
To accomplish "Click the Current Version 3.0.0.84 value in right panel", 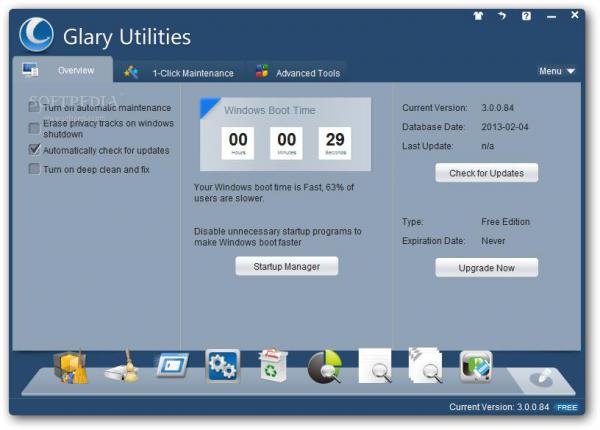I will point(497,108).
